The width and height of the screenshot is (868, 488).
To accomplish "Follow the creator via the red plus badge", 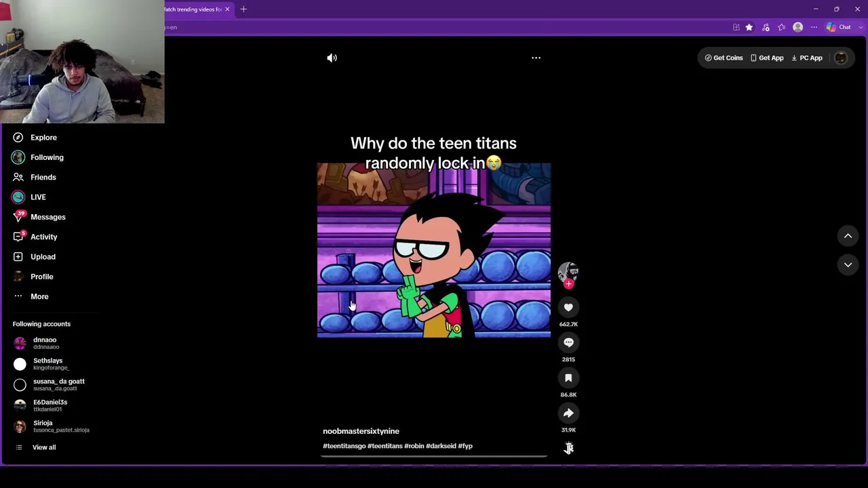I will (x=568, y=284).
